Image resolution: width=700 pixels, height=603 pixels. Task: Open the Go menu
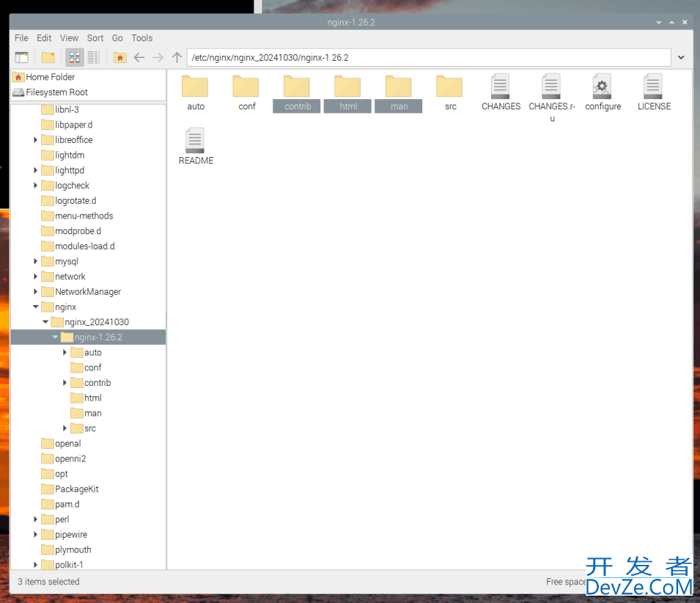click(x=117, y=38)
